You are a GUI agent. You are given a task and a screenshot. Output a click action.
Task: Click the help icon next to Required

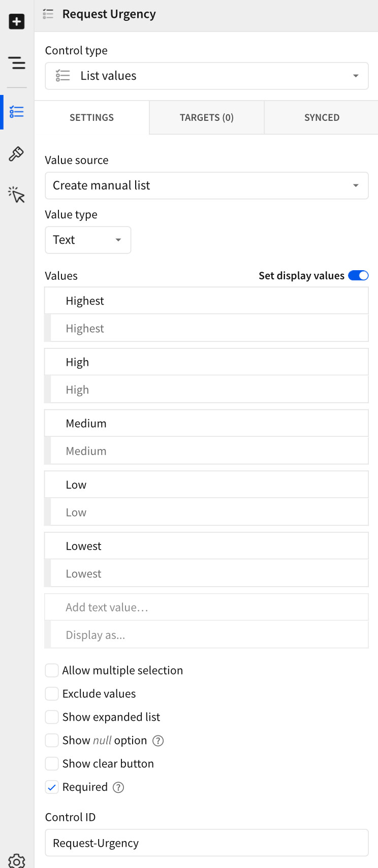tap(118, 787)
